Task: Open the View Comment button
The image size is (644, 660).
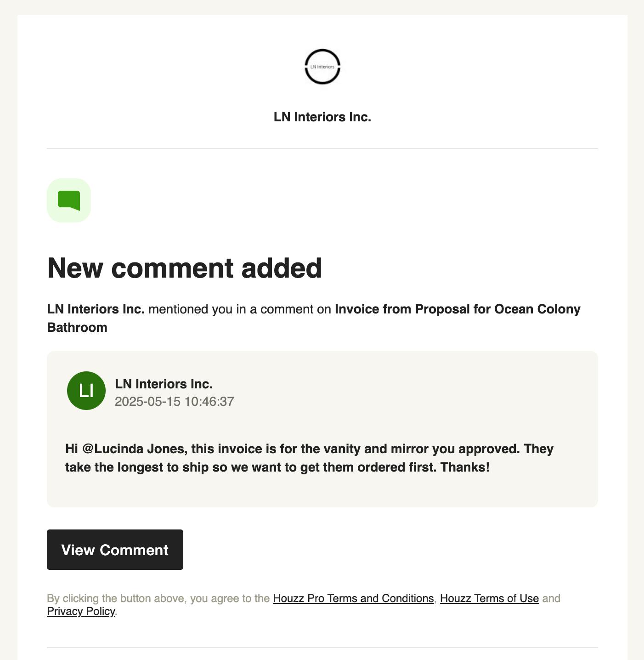Action: click(115, 550)
